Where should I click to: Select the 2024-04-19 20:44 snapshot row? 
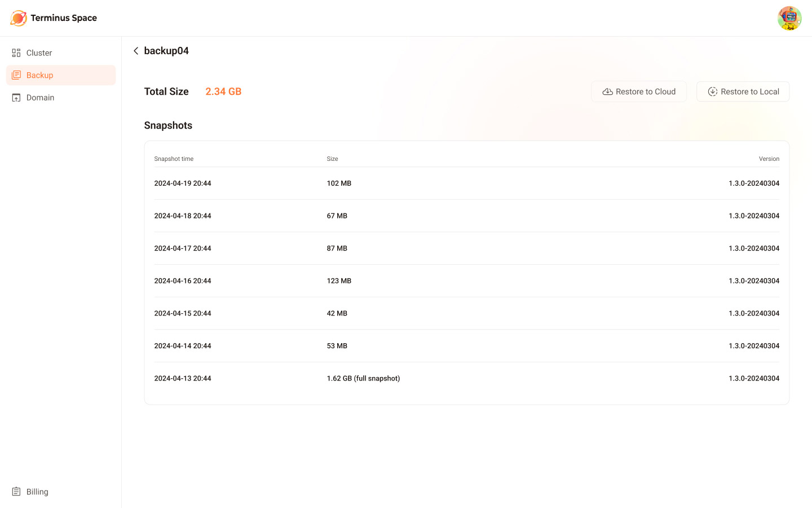click(x=466, y=183)
